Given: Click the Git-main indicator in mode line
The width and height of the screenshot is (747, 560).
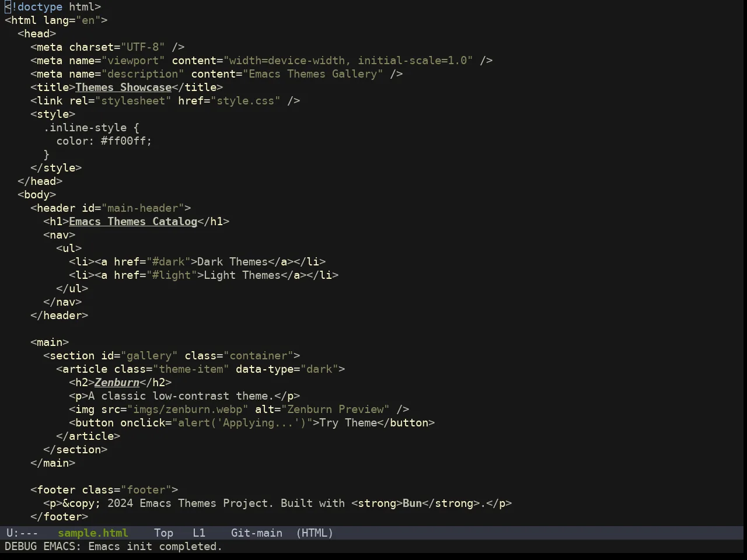Looking at the screenshot, I should click(257, 533).
